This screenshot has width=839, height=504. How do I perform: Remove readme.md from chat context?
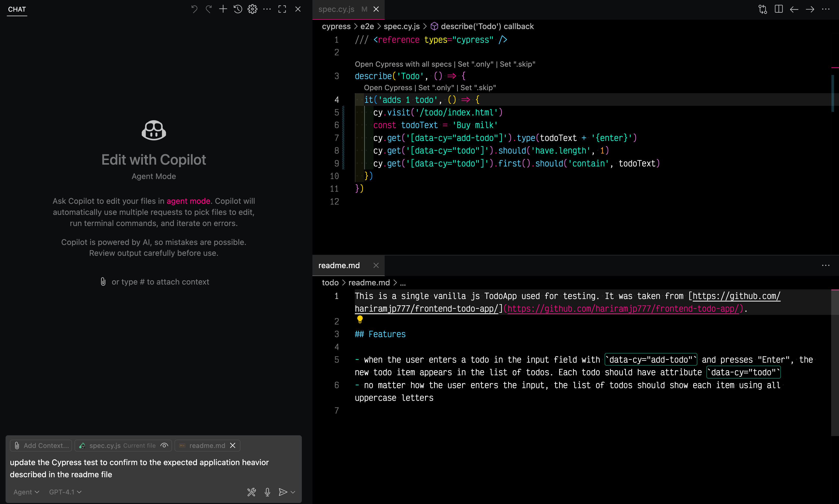coord(233,446)
